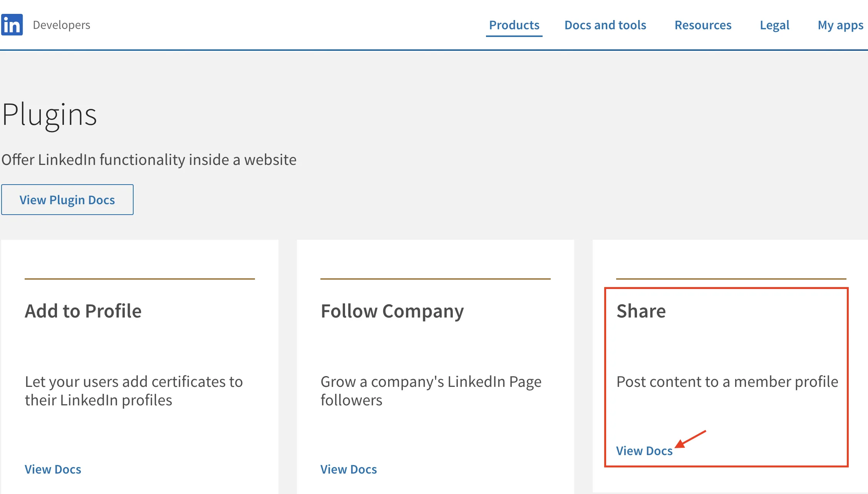Screen dimensions: 868x494
Task: Select the Follow Company card
Action: [x=435, y=366]
